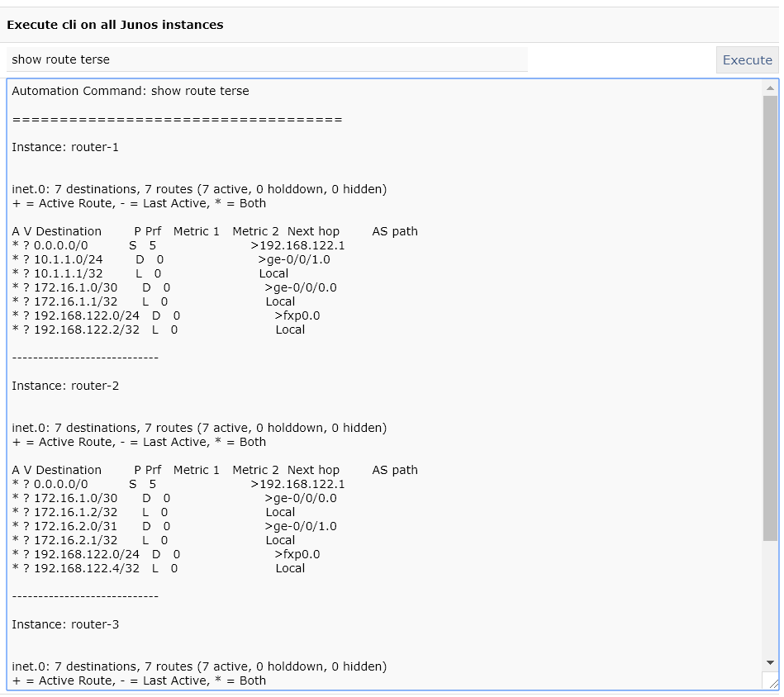Click the output scrollbar down arrow
Viewport: 784px width, 697px height.
(770, 663)
